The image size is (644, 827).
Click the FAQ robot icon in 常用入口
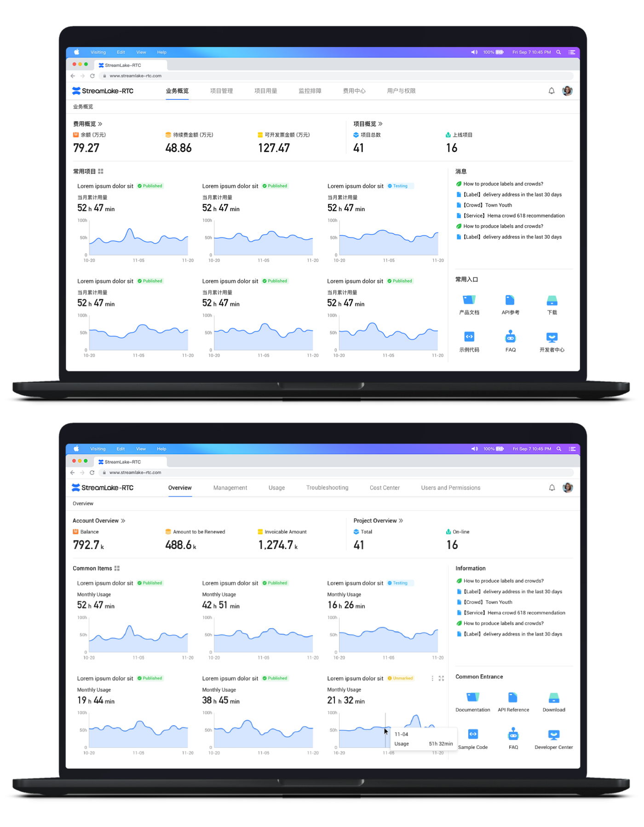point(510,336)
